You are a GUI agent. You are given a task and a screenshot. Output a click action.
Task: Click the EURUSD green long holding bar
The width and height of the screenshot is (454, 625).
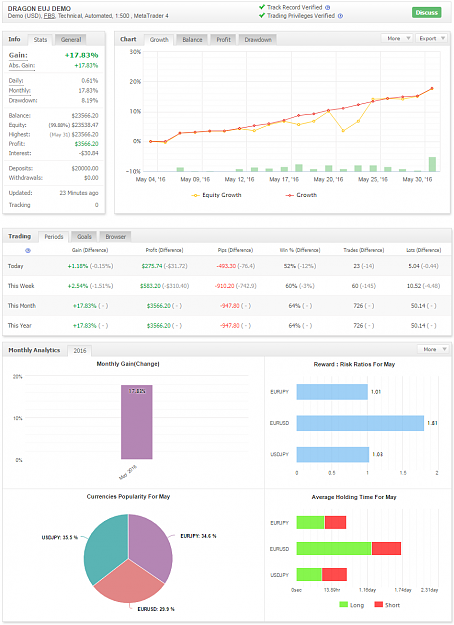(x=334, y=548)
